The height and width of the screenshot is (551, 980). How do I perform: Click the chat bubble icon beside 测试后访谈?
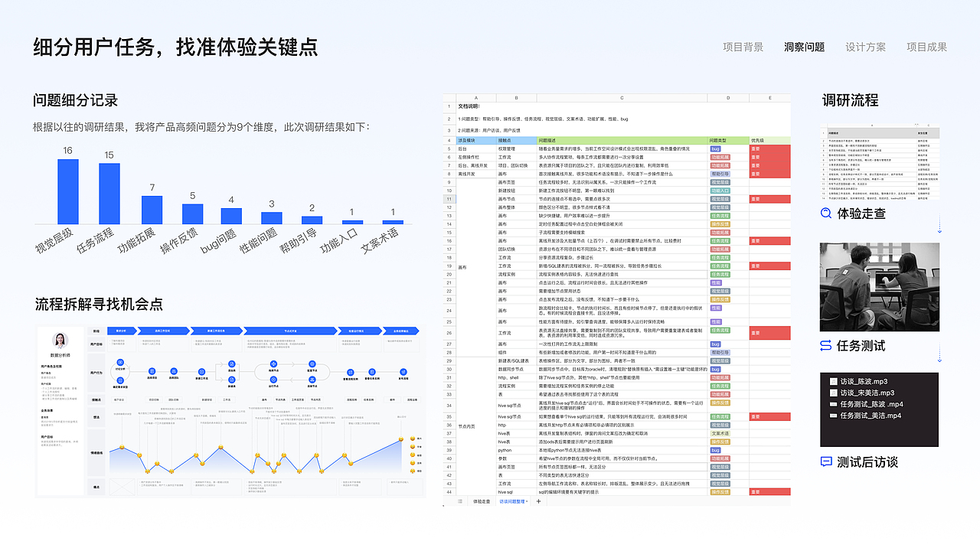[x=826, y=461]
